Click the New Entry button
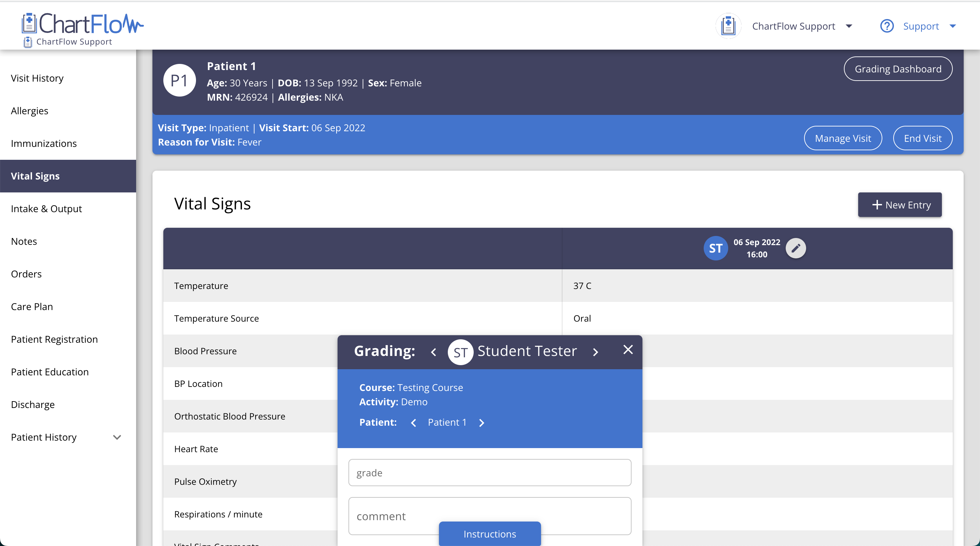Image resolution: width=980 pixels, height=546 pixels. pyautogui.click(x=899, y=205)
